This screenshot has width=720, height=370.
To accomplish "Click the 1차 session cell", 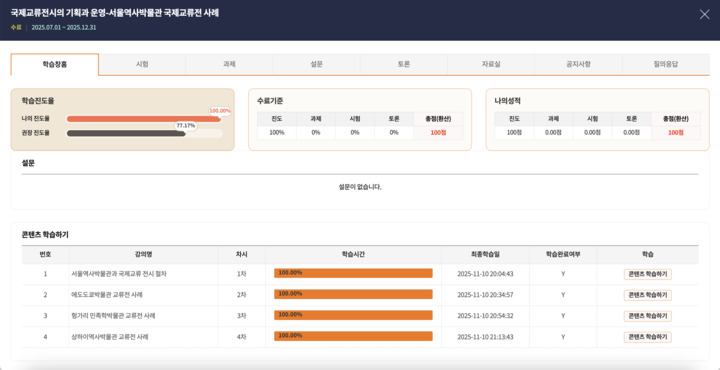I will (x=242, y=274).
